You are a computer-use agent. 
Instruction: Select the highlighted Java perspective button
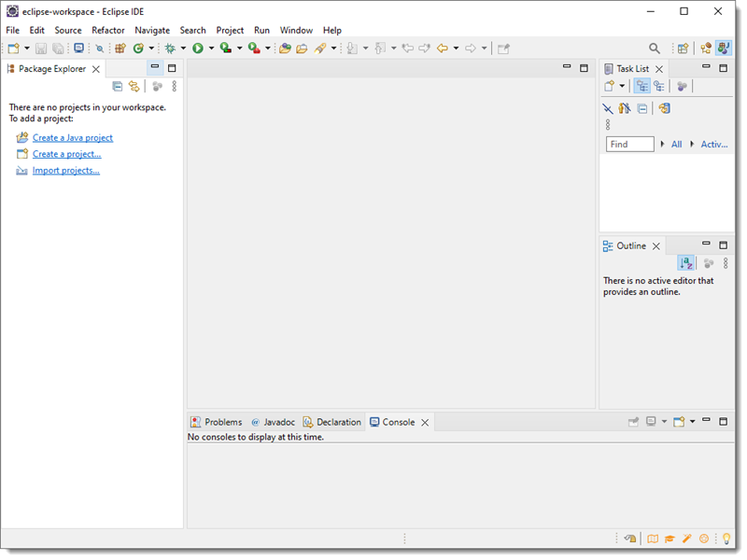724,49
